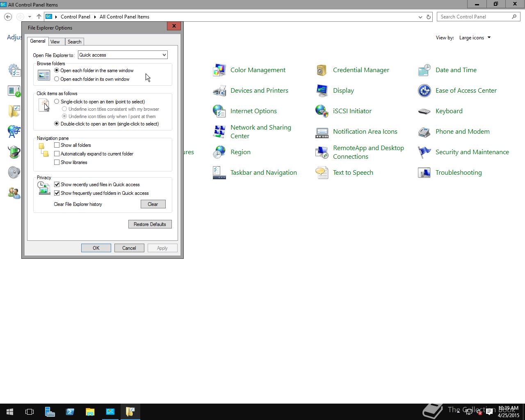Click the Search Control Panel field
The height and width of the screenshot is (420, 525).
click(x=479, y=17)
